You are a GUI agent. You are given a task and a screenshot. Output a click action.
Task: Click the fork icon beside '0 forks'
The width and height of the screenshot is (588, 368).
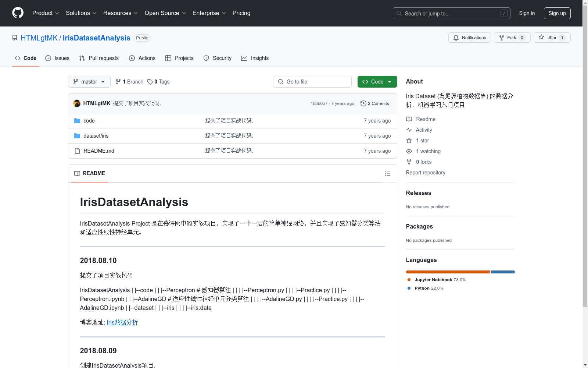coord(409,162)
